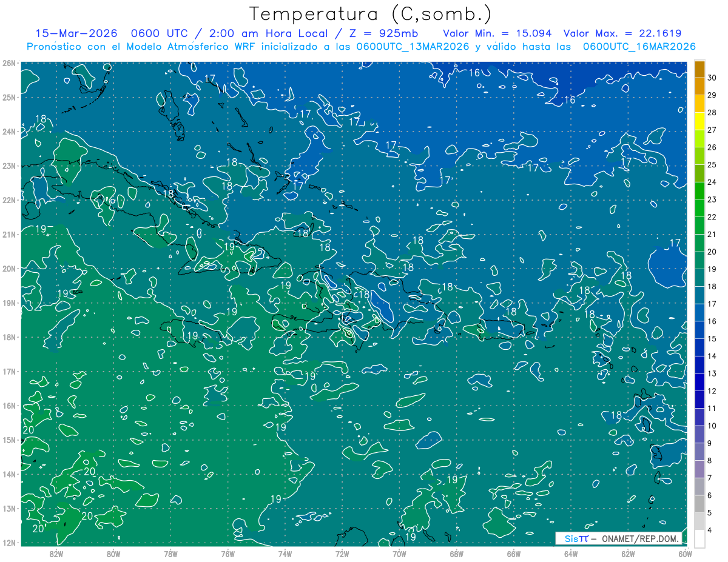Pick orange swatch between 29 and 30
Screen dimensions: 728x562
[x=699, y=86]
